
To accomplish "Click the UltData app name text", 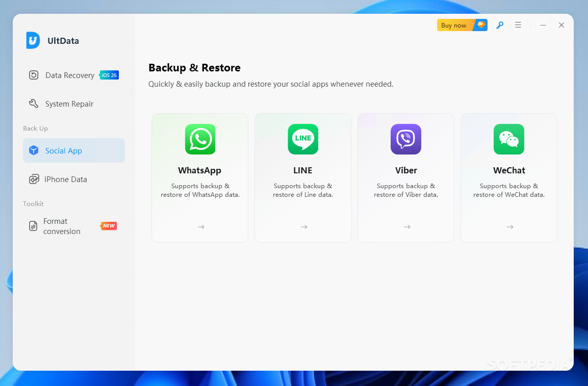I will click(x=63, y=41).
